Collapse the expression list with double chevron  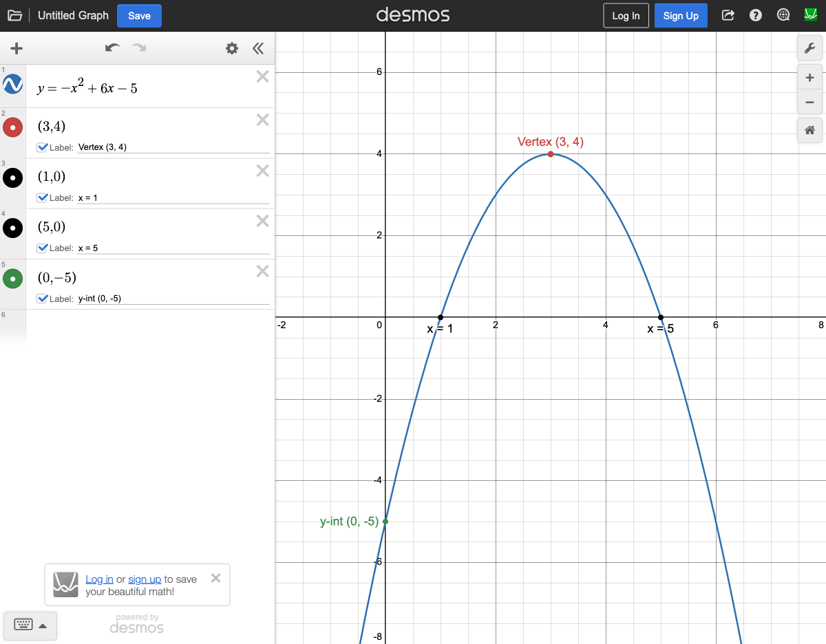258,48
